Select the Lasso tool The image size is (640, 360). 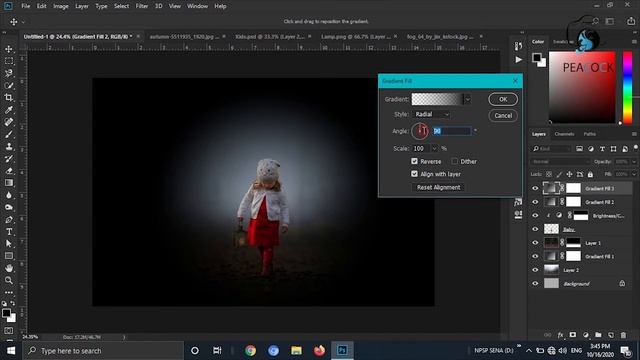(9, 73)
